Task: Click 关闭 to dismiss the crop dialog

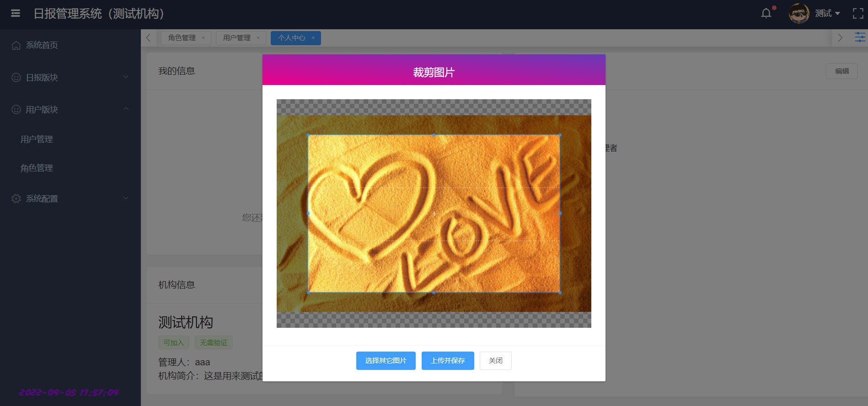Action: (x=496, y=361)
